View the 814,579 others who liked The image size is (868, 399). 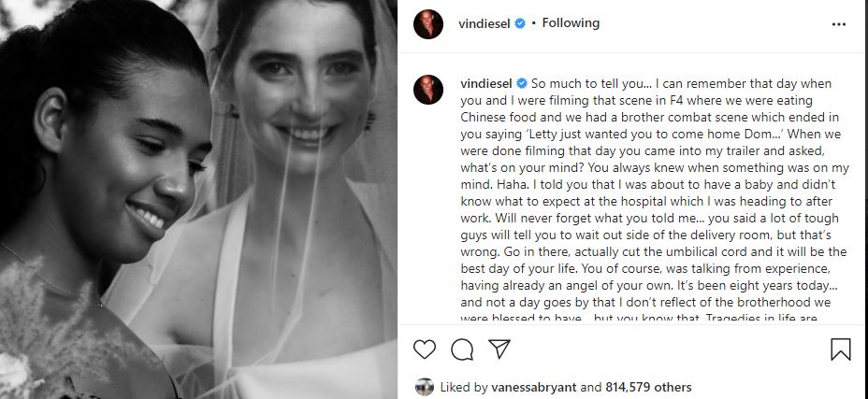(x=648, y=387)
